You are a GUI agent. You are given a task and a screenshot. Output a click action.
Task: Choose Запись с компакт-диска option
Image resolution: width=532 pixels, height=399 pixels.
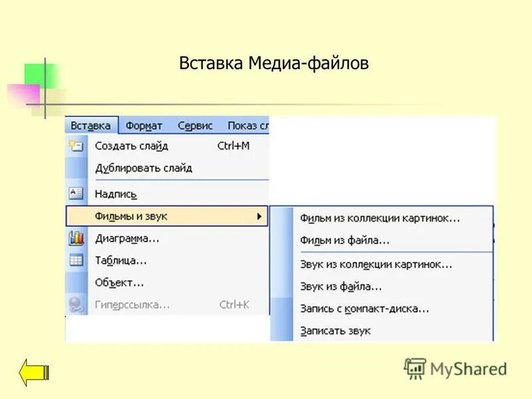[x=364, y=308]
